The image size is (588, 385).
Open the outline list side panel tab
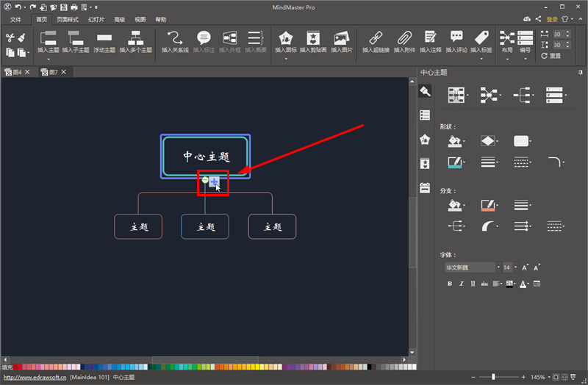pos(425,115)
